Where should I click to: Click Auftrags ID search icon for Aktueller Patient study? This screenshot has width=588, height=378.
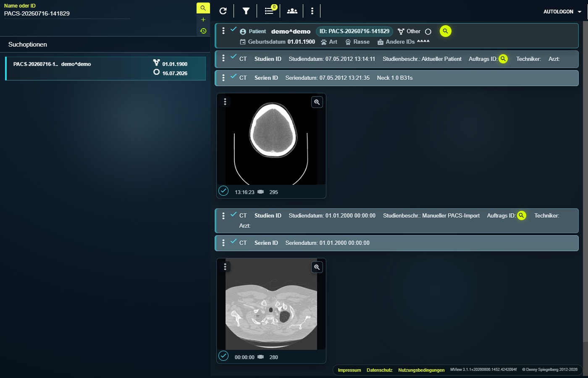[x=503, y=59]
